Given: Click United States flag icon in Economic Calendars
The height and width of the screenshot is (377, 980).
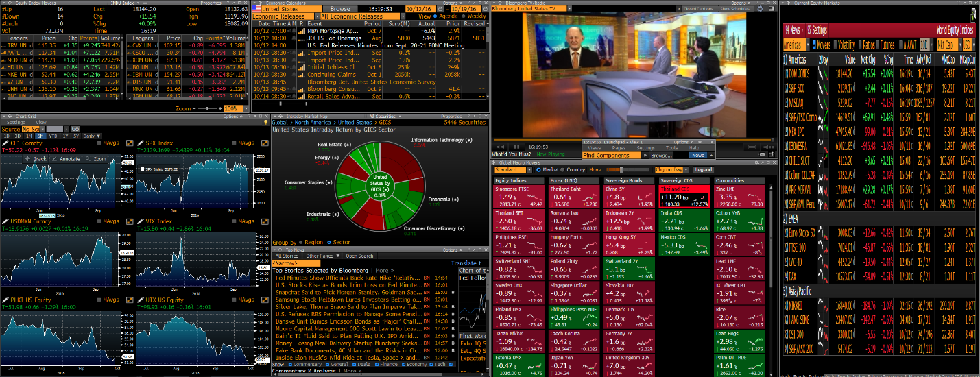Looking at the screenshot, I should click(256, 9).
